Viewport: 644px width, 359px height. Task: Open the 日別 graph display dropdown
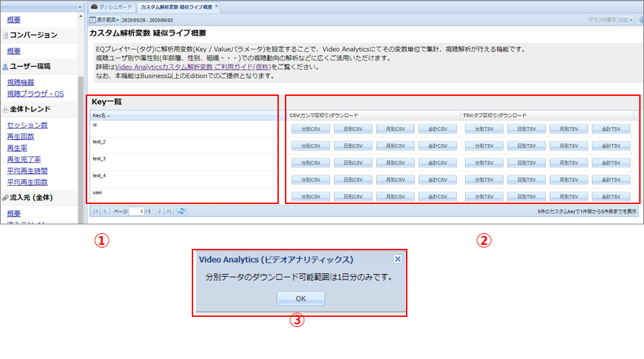[x=625, y=20]
